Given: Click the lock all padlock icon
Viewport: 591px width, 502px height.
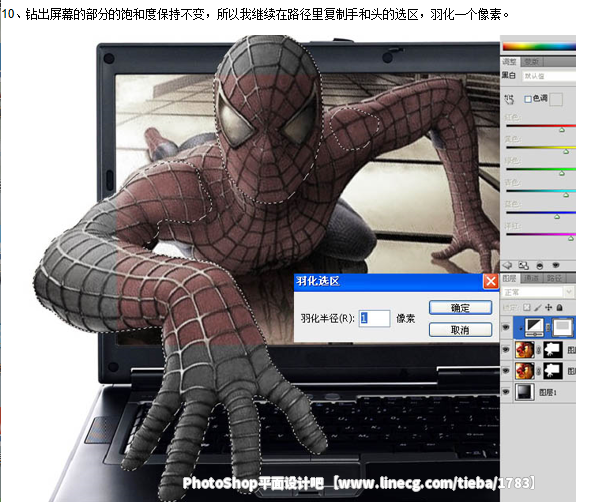Looking at the screenshot, I should pyautogui.click(x=559, y=308).
